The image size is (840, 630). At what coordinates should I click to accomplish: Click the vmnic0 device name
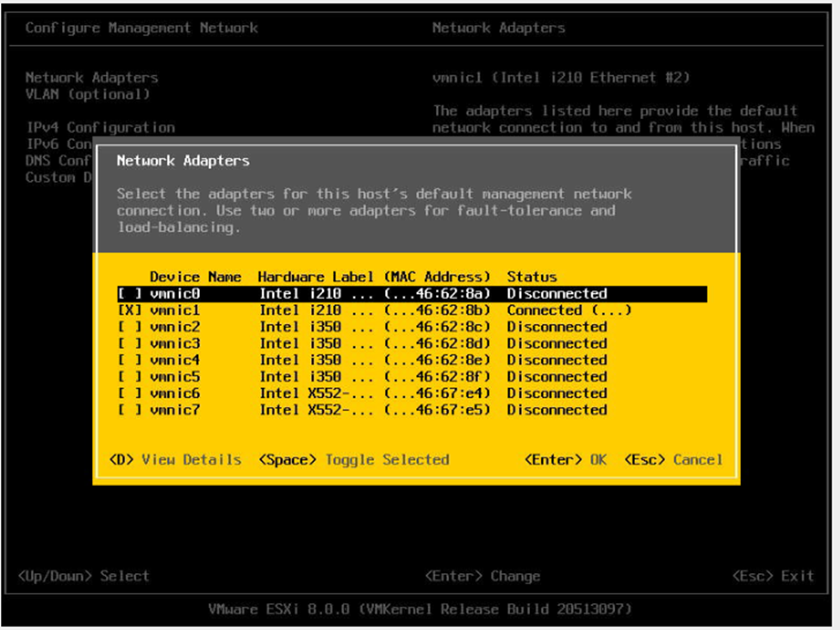coord(175,294)
